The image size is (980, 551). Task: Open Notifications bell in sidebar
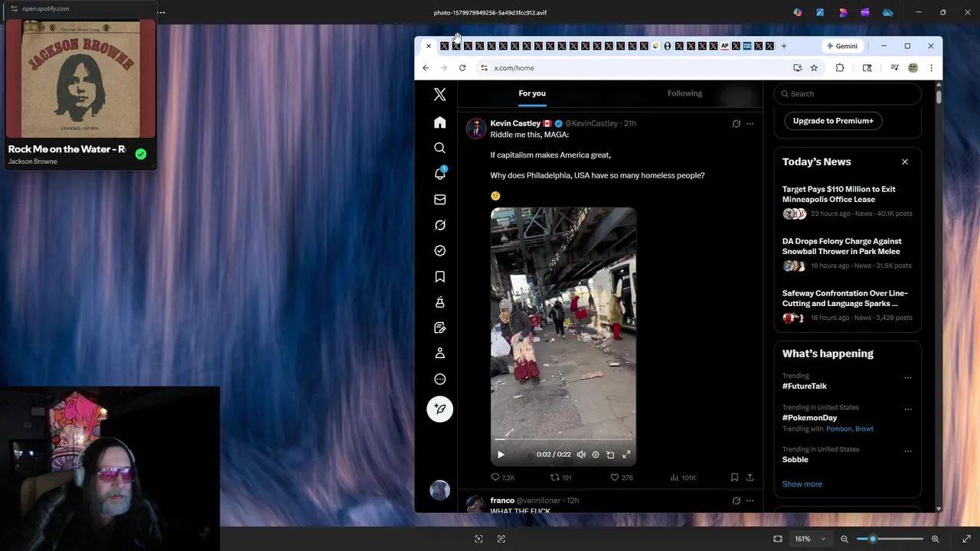tap(439, 174)
